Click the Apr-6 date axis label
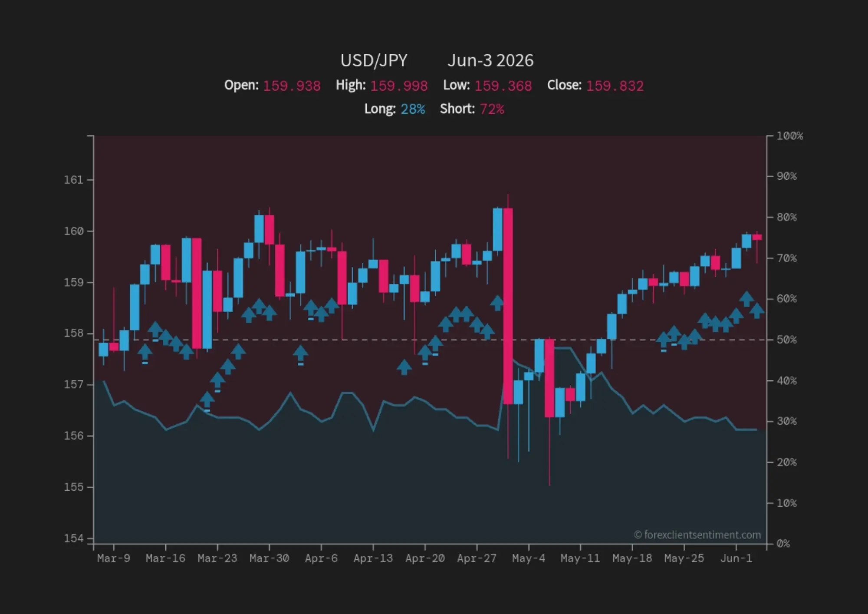This screenshot has width=868, height=614. click(321, 558)
